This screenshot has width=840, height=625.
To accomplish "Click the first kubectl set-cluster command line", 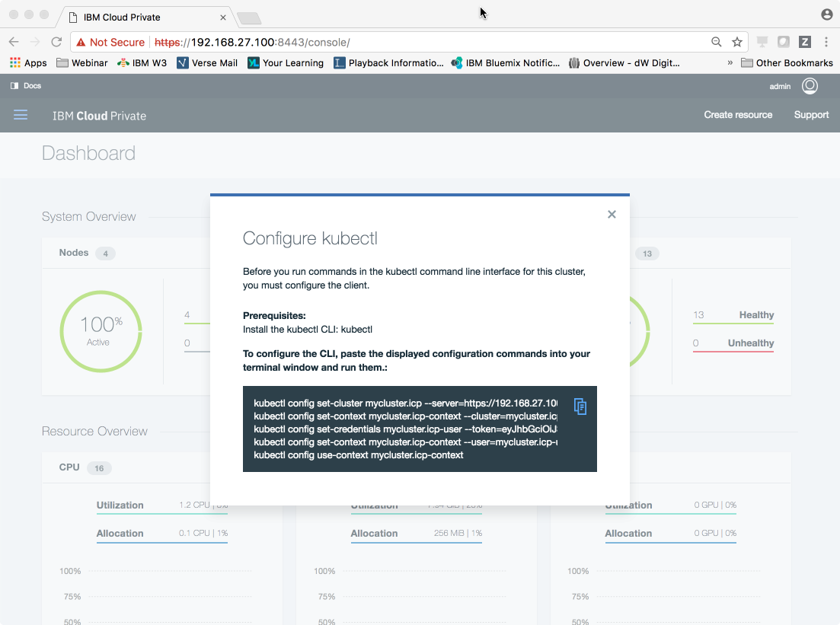I will point(406,403).
